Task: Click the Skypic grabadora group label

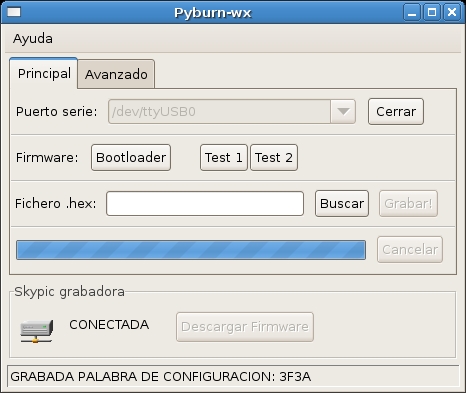Action: 69,292
